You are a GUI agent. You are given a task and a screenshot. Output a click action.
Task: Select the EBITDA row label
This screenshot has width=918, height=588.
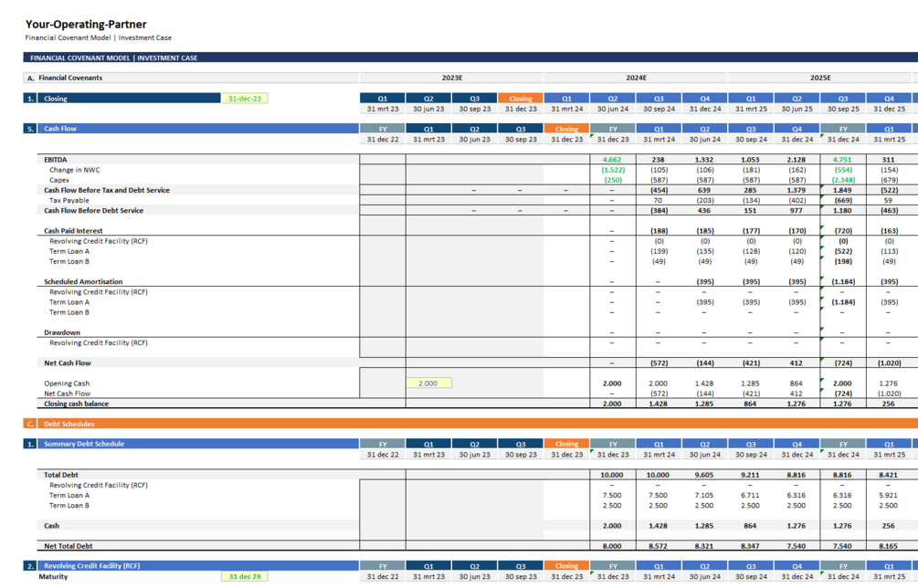[56, 160]
